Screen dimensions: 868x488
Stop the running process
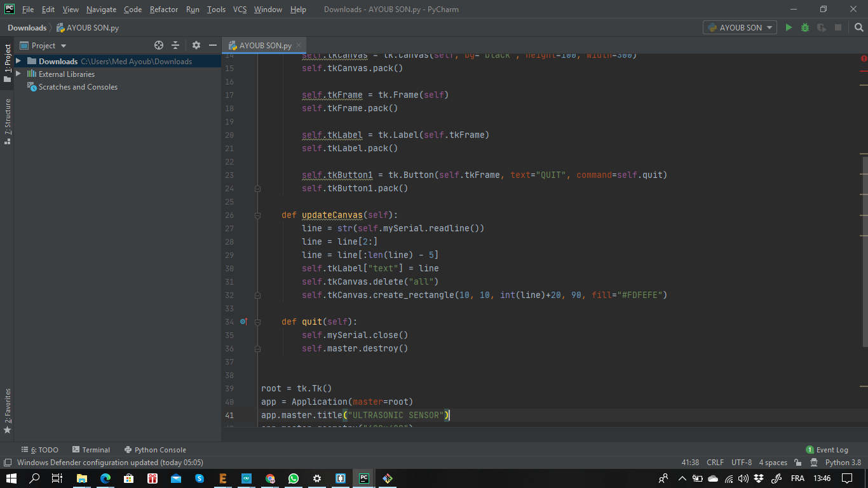[838, 27]
